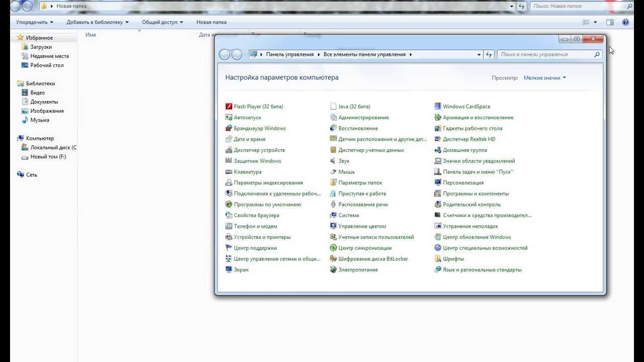This screenshot has height=362, width=644.
Task: Open the Домашняя группа icon
Action: pyautogui.click(x=438, y=150)
